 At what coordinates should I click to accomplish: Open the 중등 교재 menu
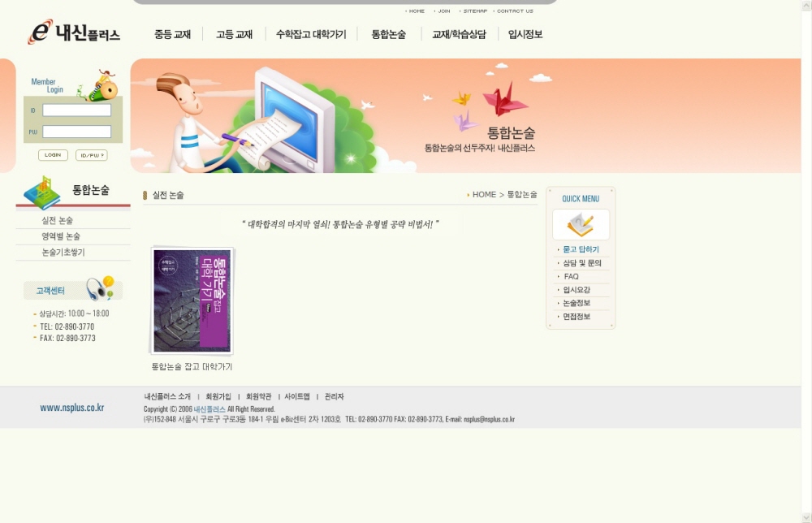pos(172,34)
